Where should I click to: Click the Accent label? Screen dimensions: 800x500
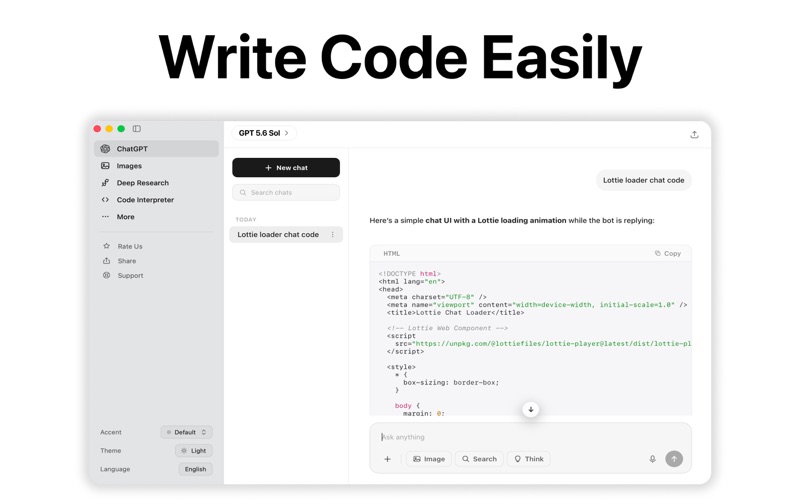tap(111, 432)
